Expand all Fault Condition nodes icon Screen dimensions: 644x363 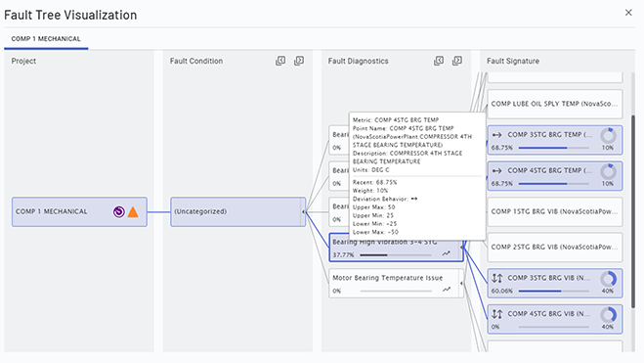(x=299, y=61)
